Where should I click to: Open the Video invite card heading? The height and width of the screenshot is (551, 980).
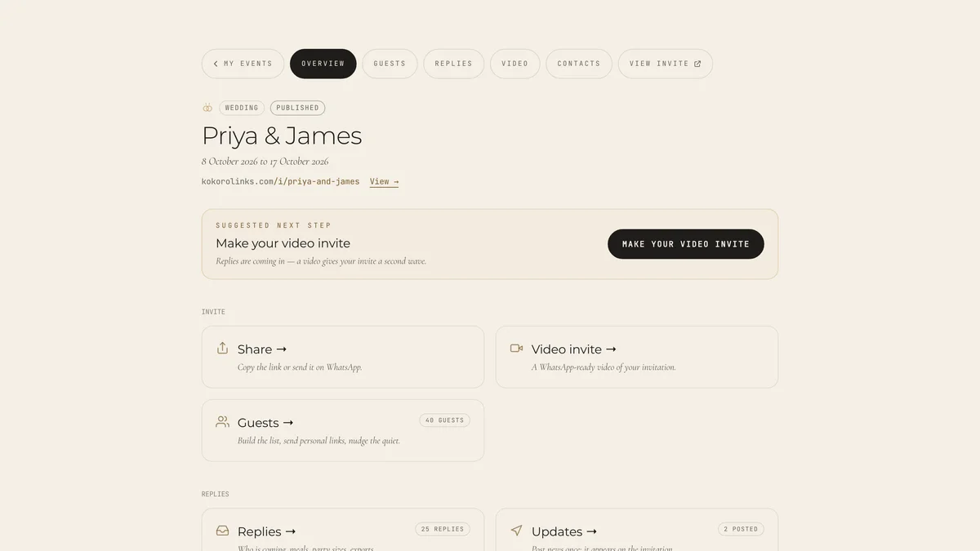(x=573, y=349)
